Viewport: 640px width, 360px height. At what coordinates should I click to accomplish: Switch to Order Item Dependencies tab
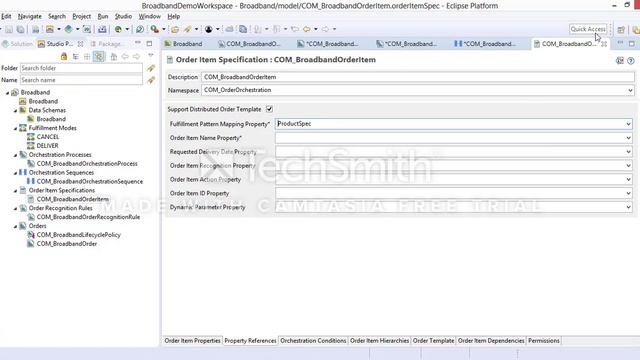coord(491,340)
